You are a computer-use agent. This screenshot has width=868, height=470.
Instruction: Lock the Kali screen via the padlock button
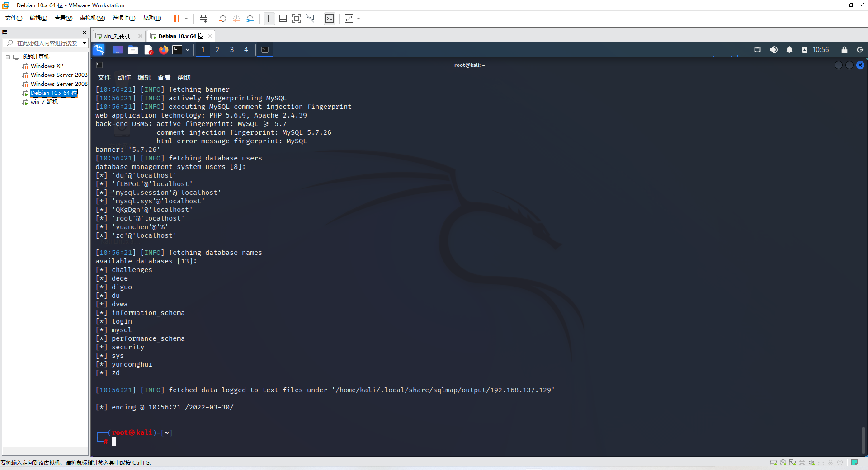point(844,50)
